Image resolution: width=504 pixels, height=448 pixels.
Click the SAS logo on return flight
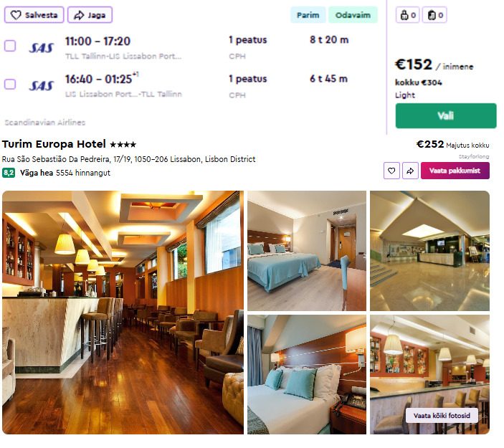[41, 85]
